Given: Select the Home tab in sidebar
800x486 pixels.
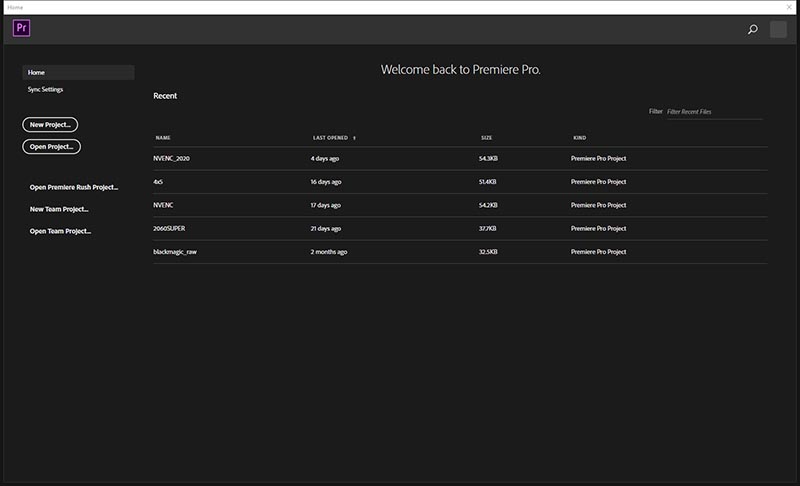Looking at the screenshot, I should (78, 72).
